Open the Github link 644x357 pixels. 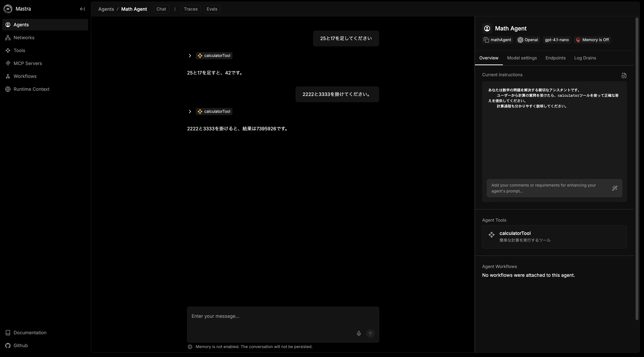(x=20, y=345)
